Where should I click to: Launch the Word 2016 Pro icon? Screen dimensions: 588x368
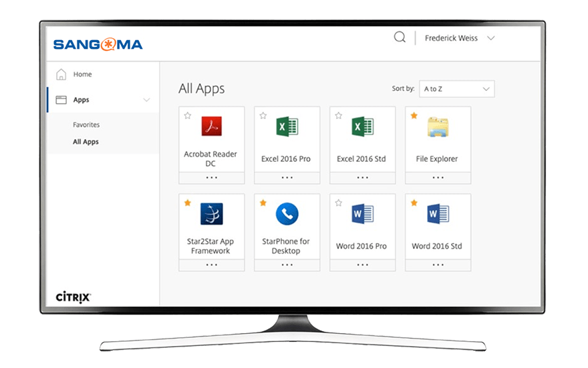click(362, 214)
